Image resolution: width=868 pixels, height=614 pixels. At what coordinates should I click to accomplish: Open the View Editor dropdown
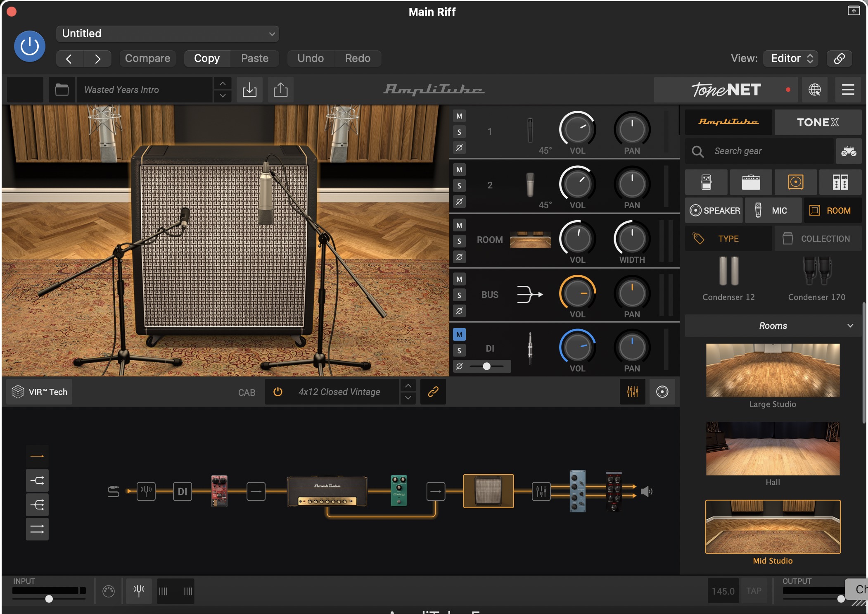[x=790, y=58]
